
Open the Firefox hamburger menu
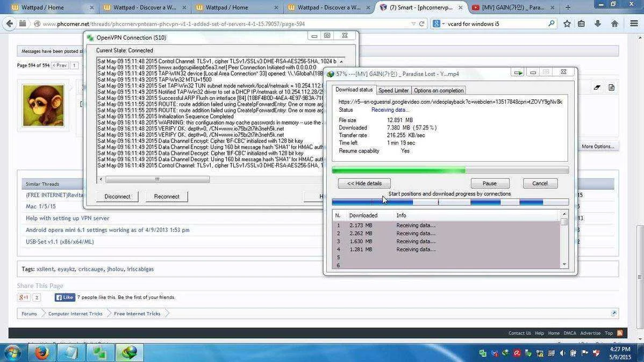coord(634,24)
